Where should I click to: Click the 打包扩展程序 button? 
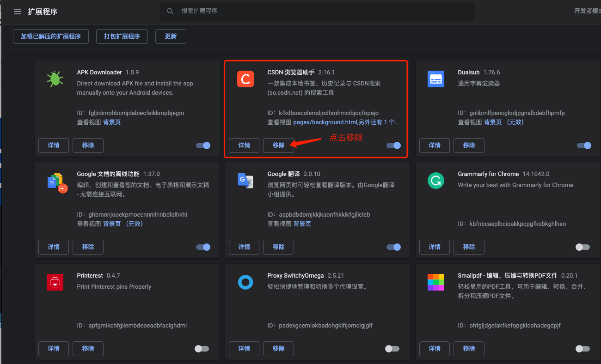click(122, 36)
